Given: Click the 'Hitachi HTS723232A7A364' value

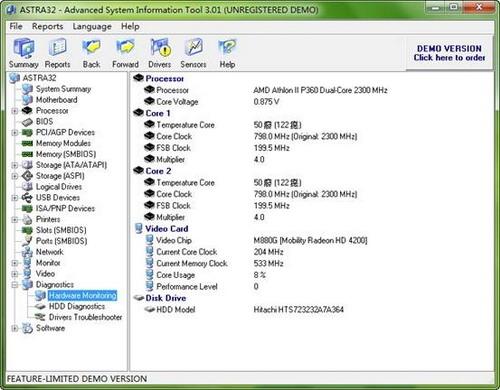Looking at the screenshot, I should (x=298, y=310).
